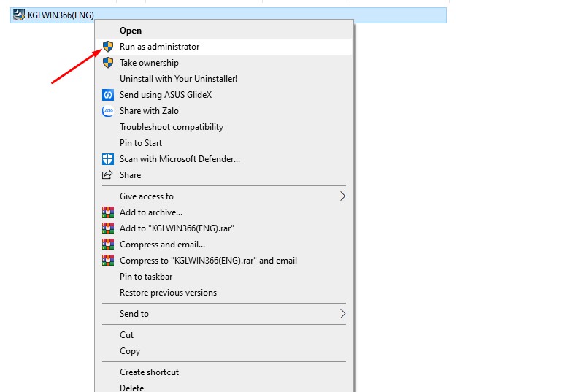Click the ASUS GlideX icon
584x392 pixels.
point(108,95)
